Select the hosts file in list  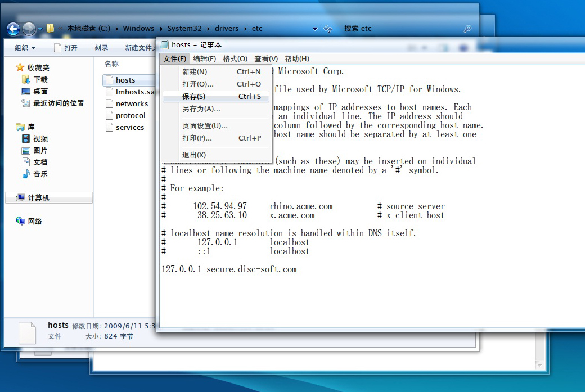coord(129,80)
